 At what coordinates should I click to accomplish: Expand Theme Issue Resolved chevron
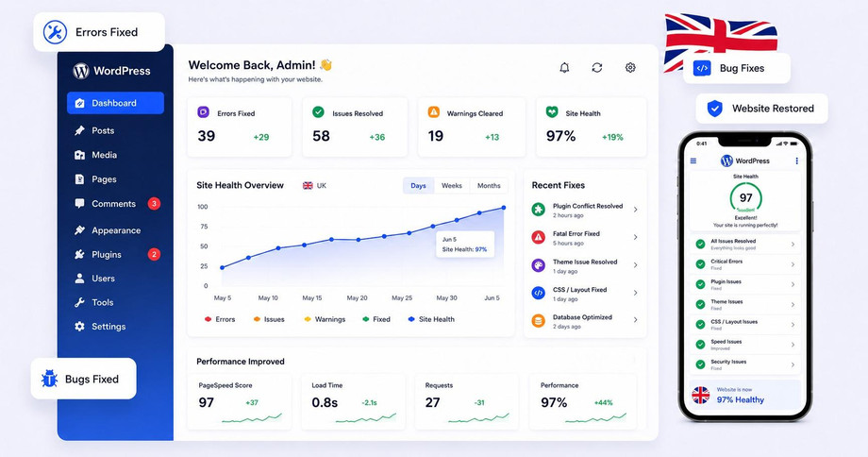click(635, 265)
